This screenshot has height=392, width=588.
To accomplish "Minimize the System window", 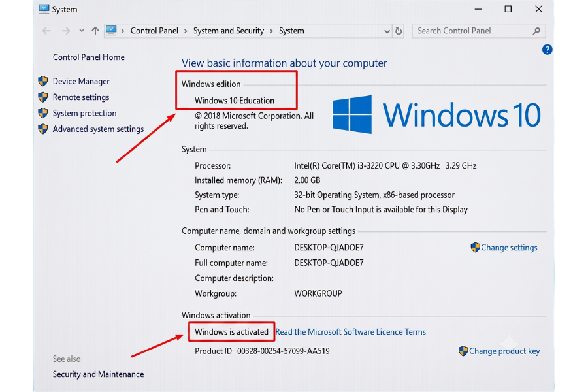I will 478,9.
